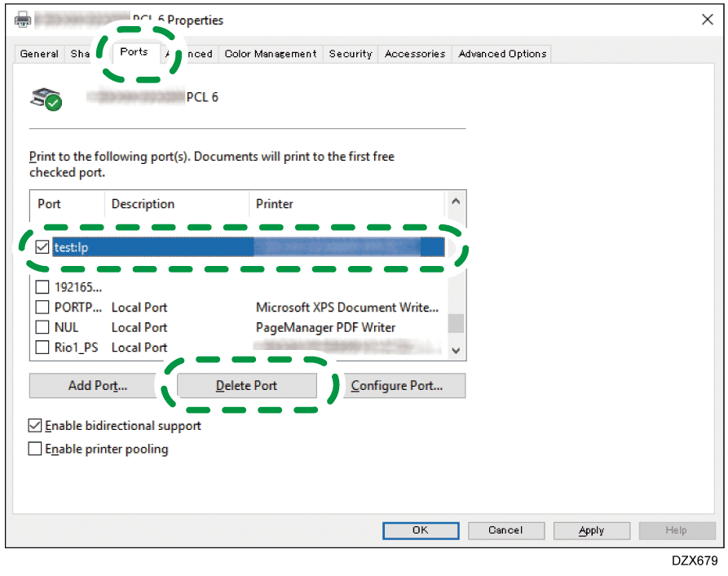728x576 pixels.
Task: Close the PCL 6 Properties dialog
Action: 707,20
